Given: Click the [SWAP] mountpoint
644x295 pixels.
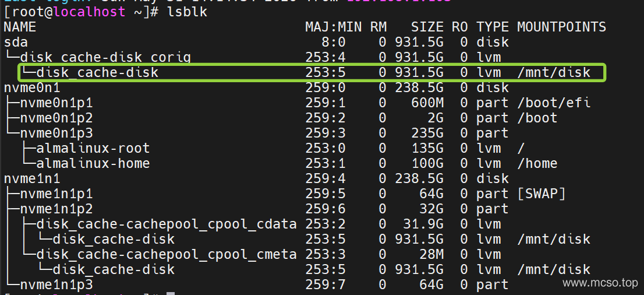Looking at the screenshot, I should [x=542, y=194].
